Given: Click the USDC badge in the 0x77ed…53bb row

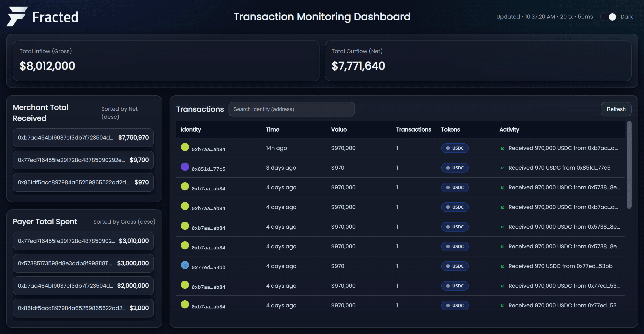Looking at the screenshot, I should pos(455,266).
